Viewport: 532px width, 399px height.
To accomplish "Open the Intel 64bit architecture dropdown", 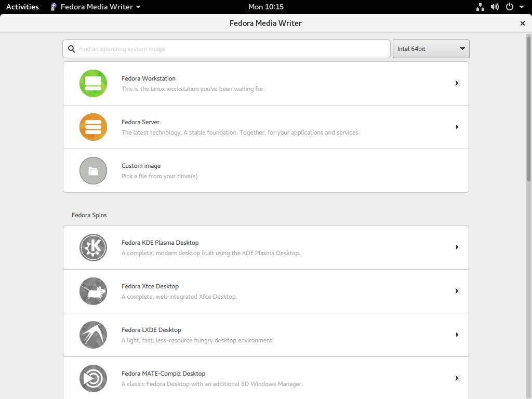I will point(431,49).
